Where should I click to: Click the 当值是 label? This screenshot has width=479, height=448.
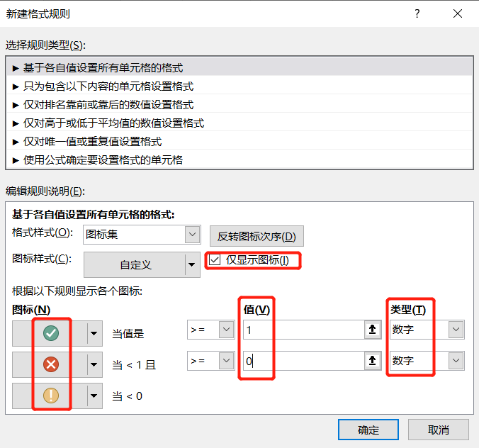click(128, 333)
